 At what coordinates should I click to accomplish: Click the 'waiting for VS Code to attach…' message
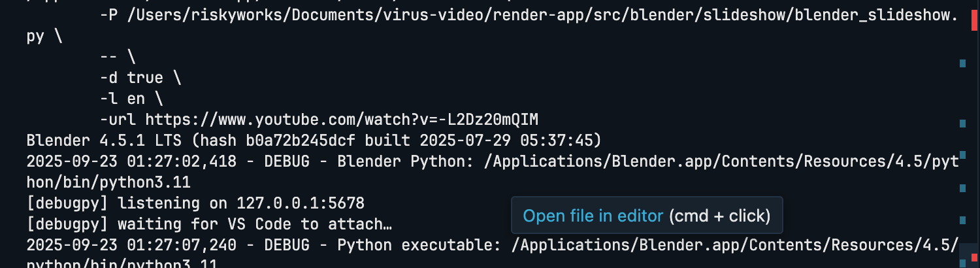click(x=255, y=224)
